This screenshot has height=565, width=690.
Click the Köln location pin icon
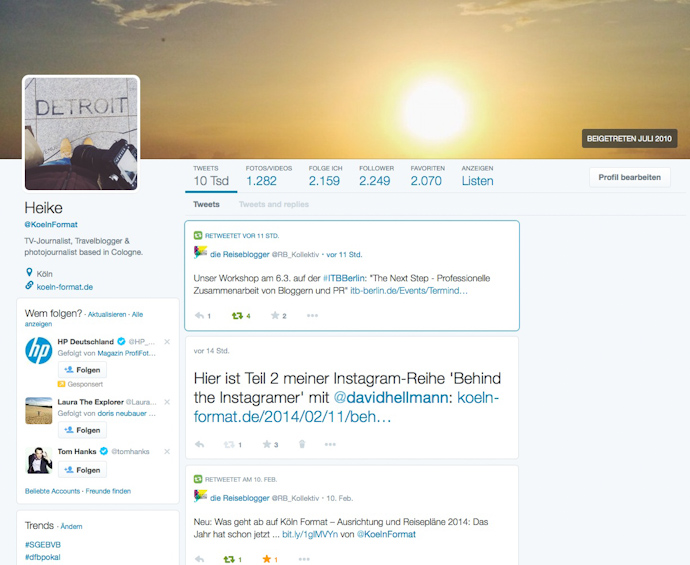29,272
